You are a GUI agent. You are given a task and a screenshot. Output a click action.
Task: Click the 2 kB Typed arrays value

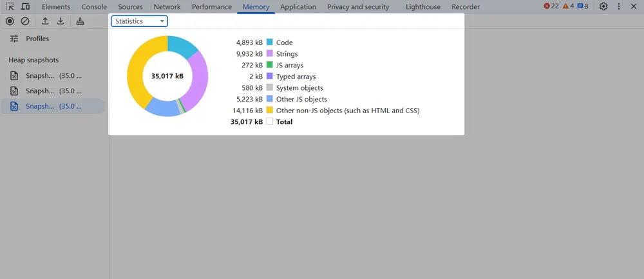click(256, 76)
